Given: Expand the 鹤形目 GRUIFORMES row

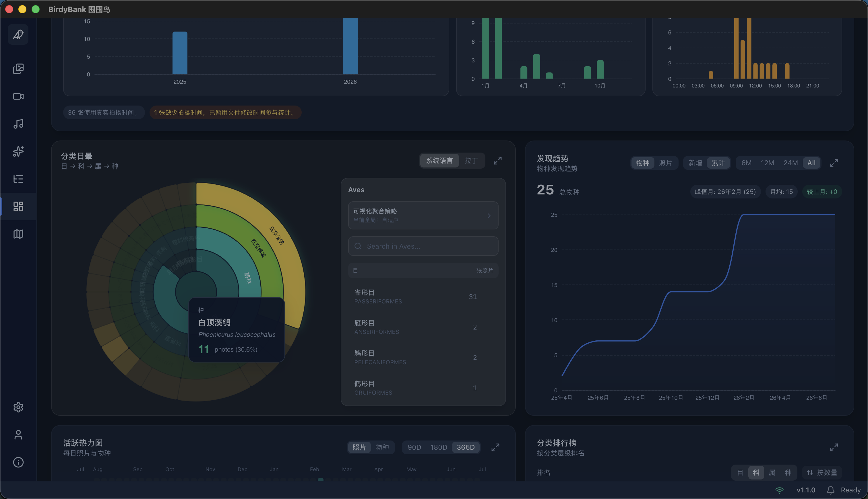Looking at the screenshot, I should [423, 388].
